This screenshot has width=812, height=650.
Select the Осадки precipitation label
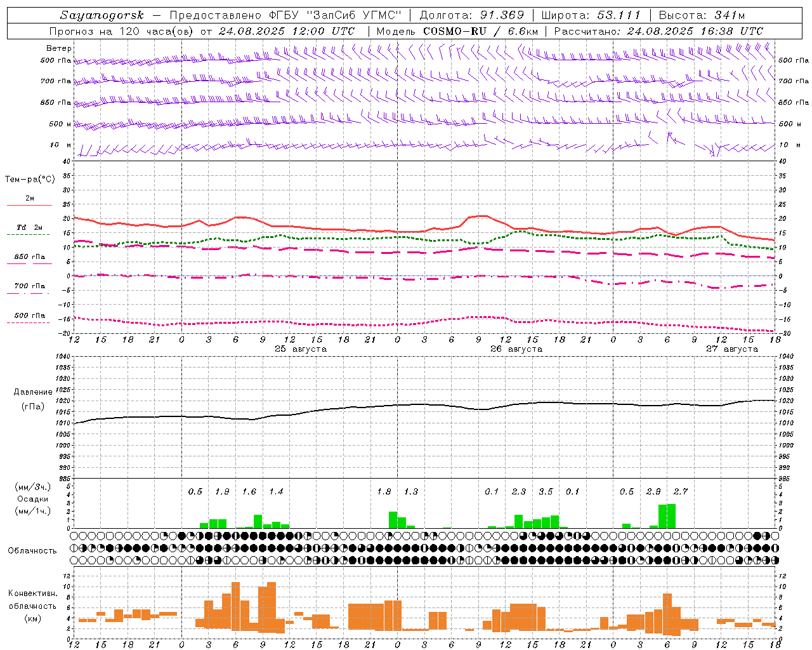coord(32,499)
